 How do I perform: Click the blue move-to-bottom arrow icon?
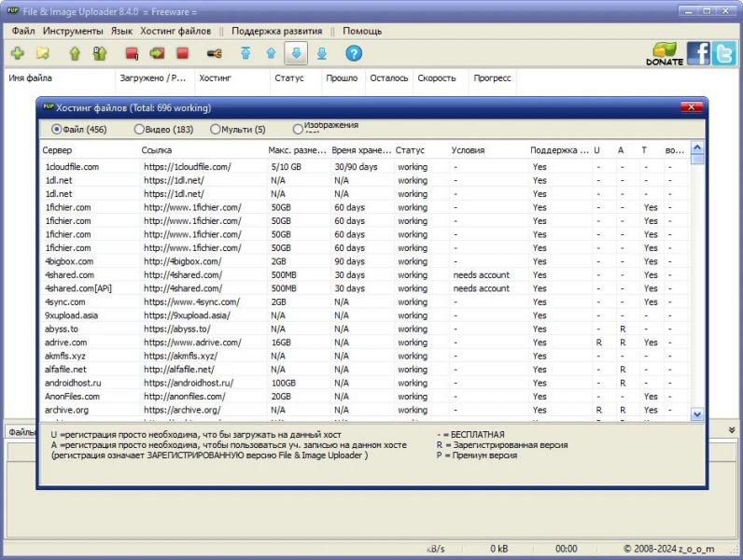[322, 53]
